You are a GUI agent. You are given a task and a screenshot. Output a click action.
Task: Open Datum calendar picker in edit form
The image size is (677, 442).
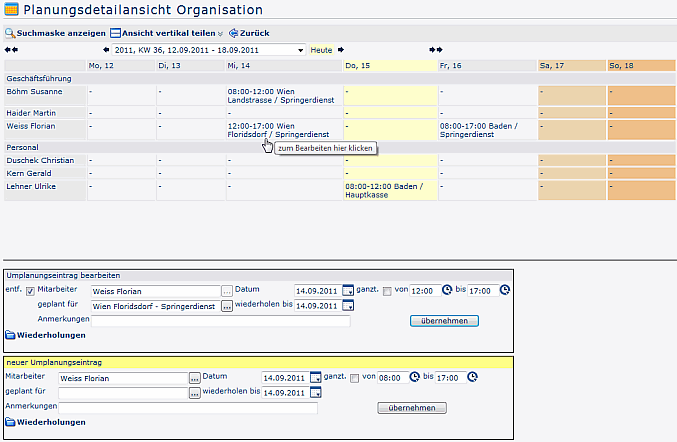click(x=348, y=291)
